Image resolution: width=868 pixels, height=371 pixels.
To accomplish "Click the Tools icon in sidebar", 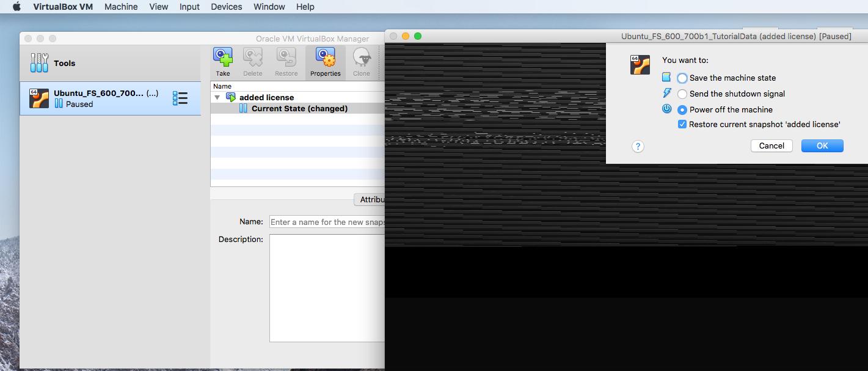I will pyautogui.click(x=40, y=63).
